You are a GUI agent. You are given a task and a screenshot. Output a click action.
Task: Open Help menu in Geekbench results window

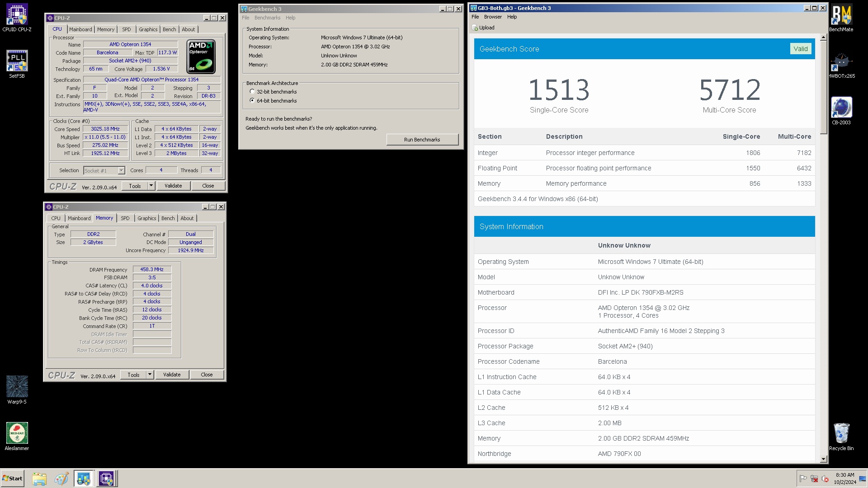point(512,17)
